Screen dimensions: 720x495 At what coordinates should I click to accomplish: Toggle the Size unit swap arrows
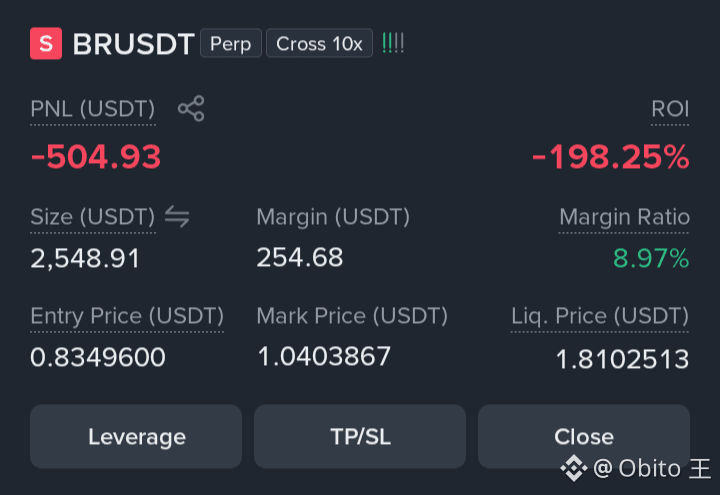(x=177, y=216)
